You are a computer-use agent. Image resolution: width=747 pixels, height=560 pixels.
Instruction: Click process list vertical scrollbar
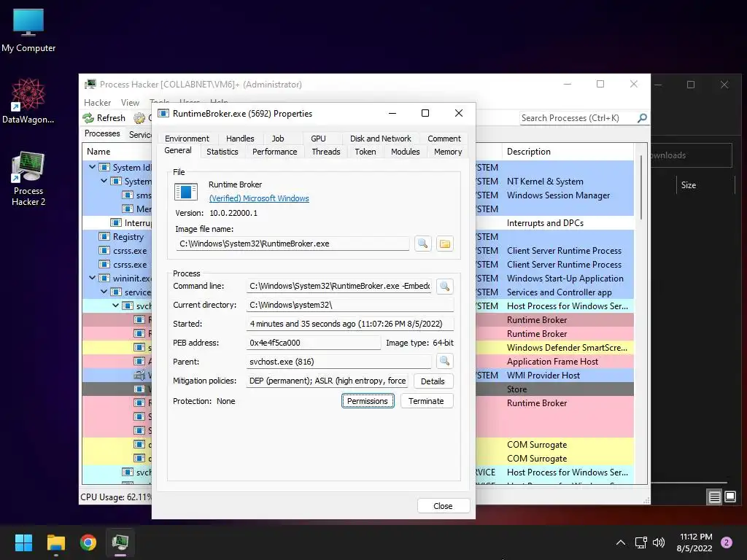[x=641, y=188]
